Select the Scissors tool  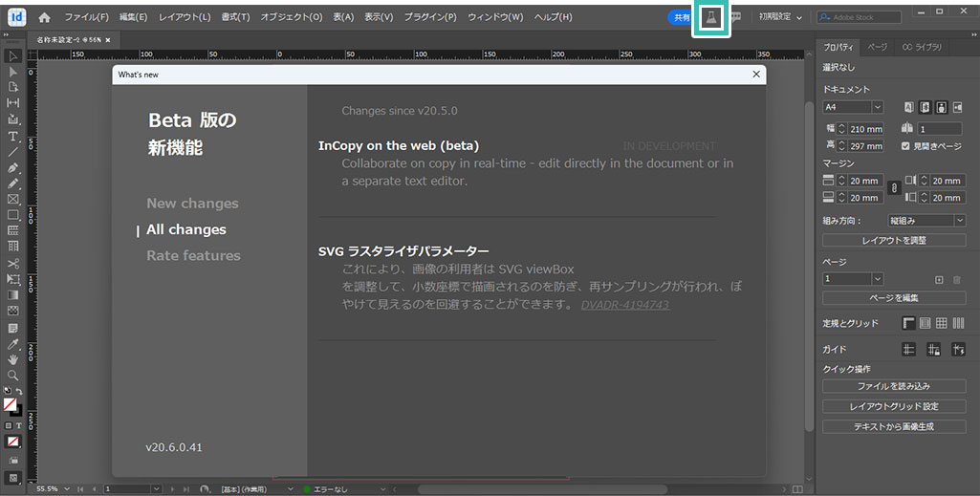coord(13,263)
